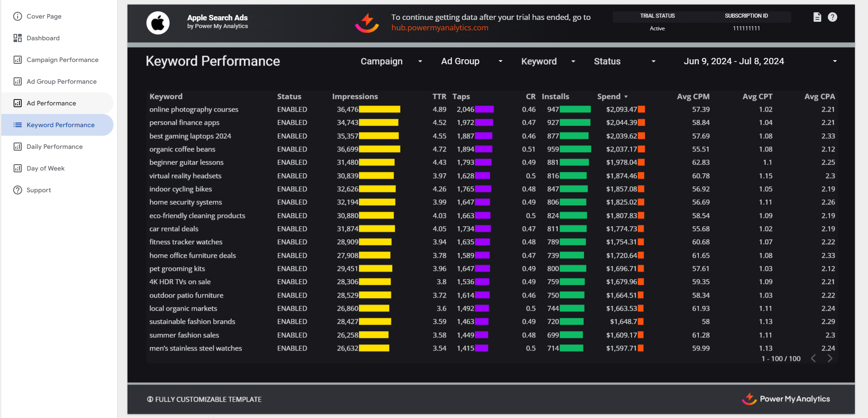The image size is (868, 418).
Task: Click the Power My Analytics logo
Action: coord(787,399)
